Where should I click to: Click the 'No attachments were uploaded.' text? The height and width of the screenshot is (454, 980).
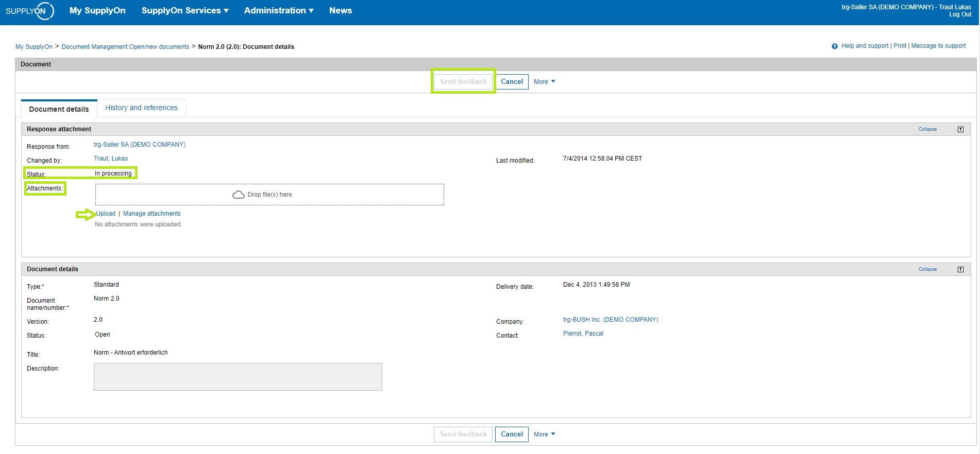point(138,224)
